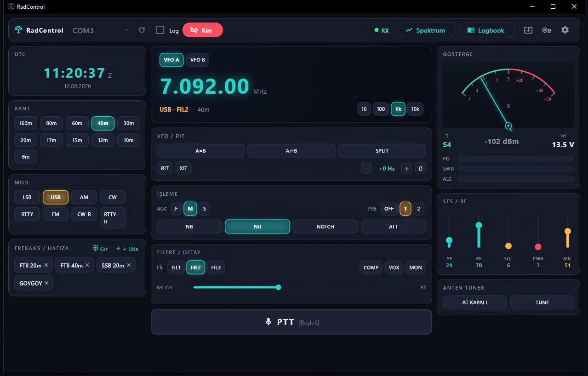Copy VFO with A=B button
The height and width of the screenshot is (376, 588).
(200, 151)
